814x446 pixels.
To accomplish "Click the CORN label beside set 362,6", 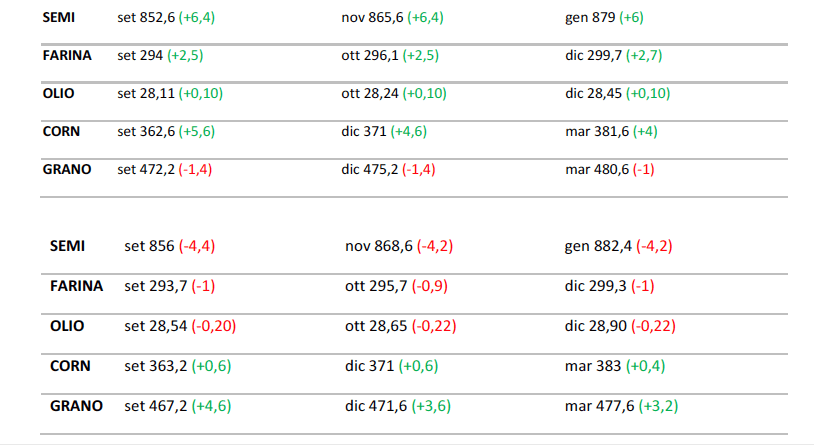I will 62,131.
